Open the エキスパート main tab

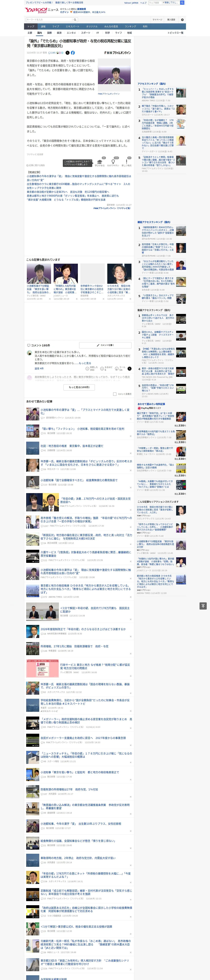pyautogui.click(x=72, y=27)
